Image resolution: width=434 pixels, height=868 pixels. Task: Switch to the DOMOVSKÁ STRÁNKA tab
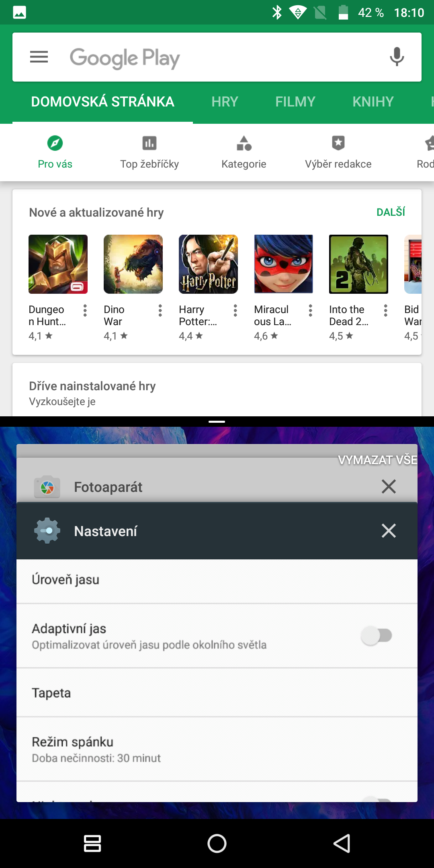coord(102,102)
